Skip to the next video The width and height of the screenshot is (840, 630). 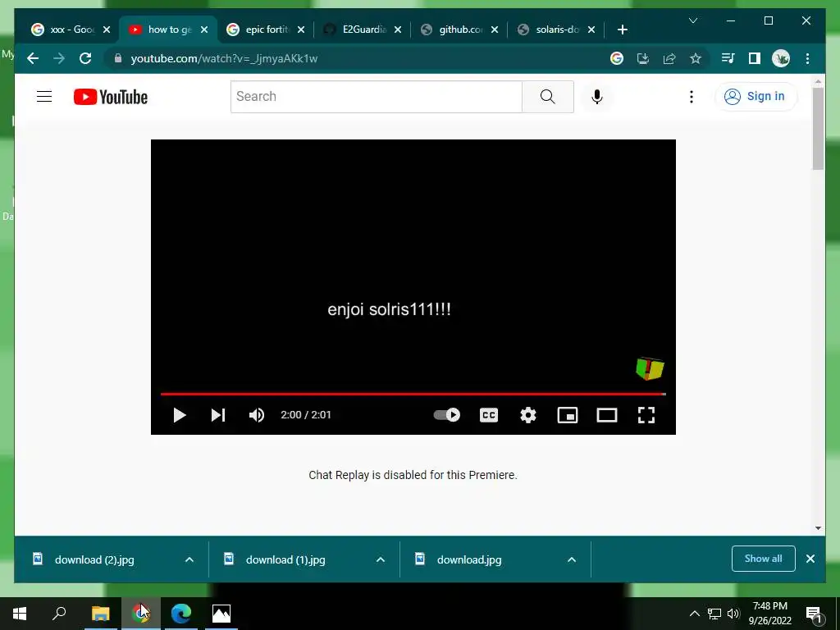218,415
